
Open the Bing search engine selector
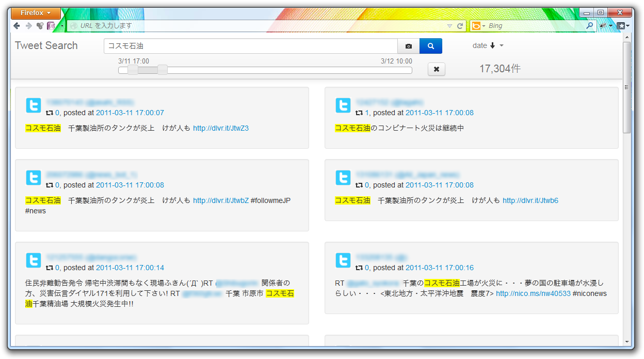click(x=478, y=26)
